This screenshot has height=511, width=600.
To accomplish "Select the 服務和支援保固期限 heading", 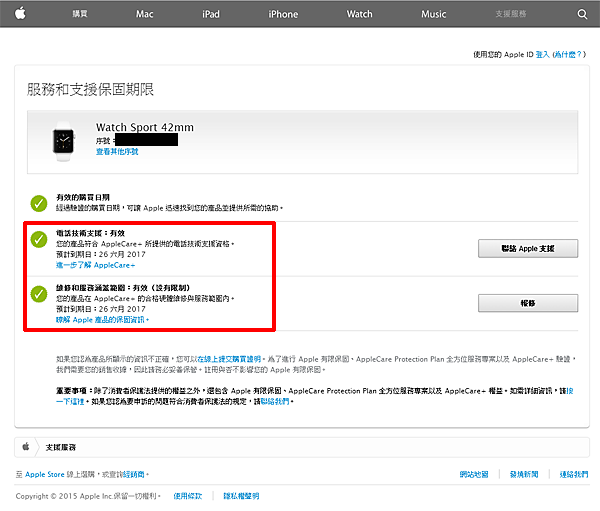I will point(90,89).
